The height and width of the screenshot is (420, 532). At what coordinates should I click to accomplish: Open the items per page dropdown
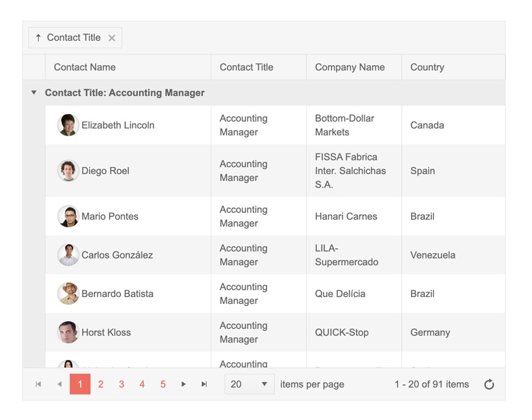coord(249,385)
